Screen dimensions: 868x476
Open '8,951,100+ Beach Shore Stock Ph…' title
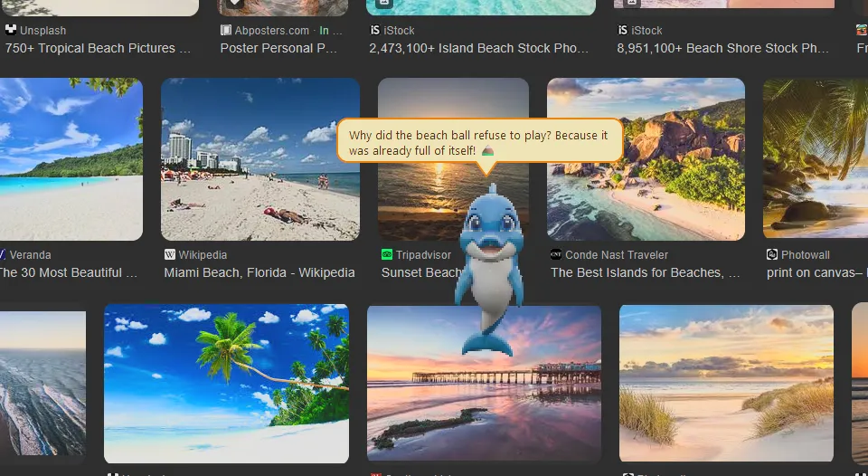[x=723, y=48]
